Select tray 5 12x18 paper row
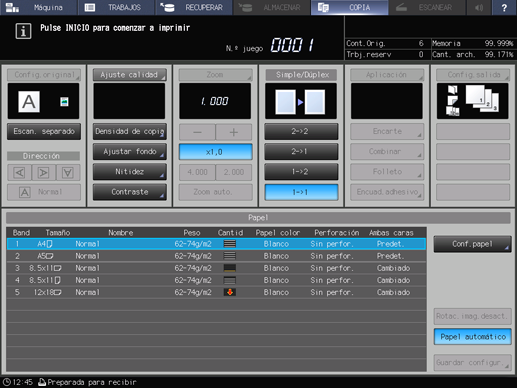 coord(216,292)
